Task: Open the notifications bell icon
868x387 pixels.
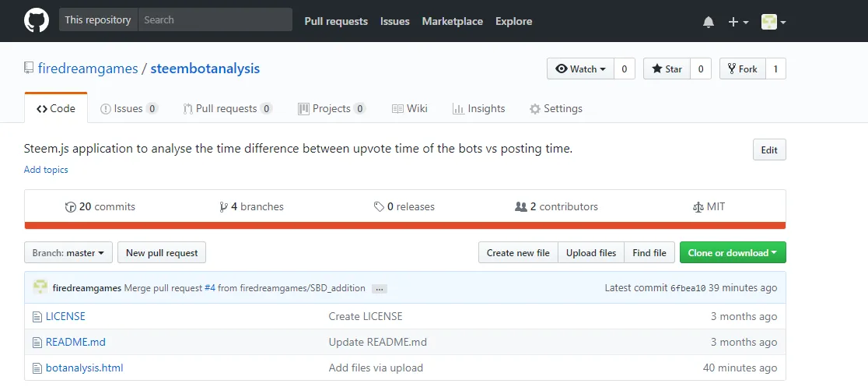Action: point(708,22)
